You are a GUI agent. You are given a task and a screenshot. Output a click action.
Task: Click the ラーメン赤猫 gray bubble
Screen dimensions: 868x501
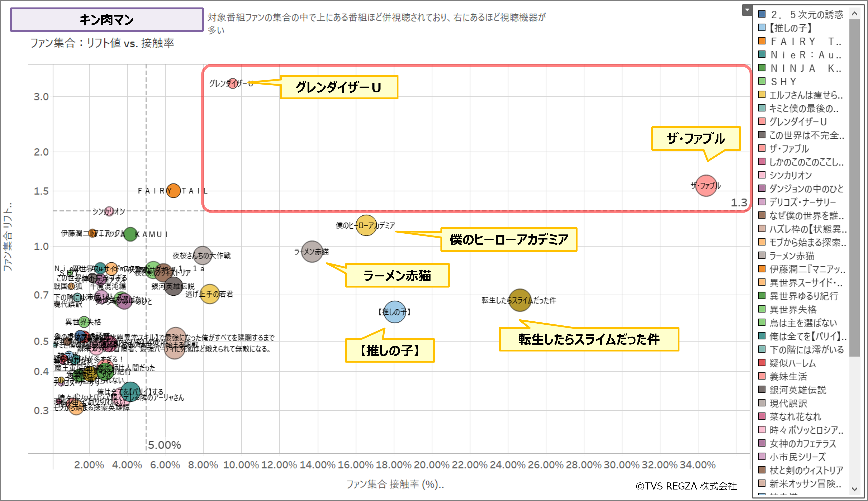[x=312, y=252]
